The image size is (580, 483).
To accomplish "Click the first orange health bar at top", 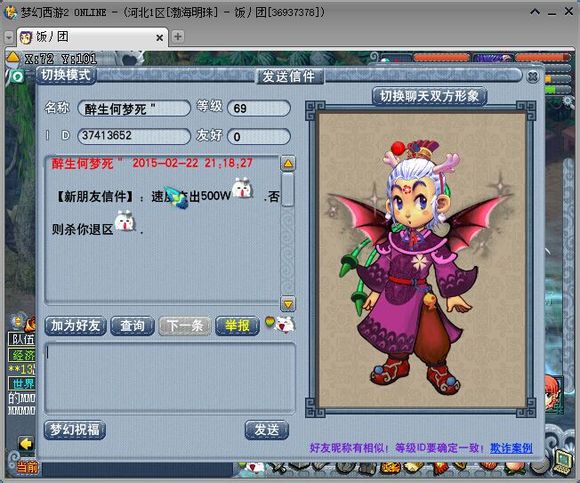I will click(441, 57).
